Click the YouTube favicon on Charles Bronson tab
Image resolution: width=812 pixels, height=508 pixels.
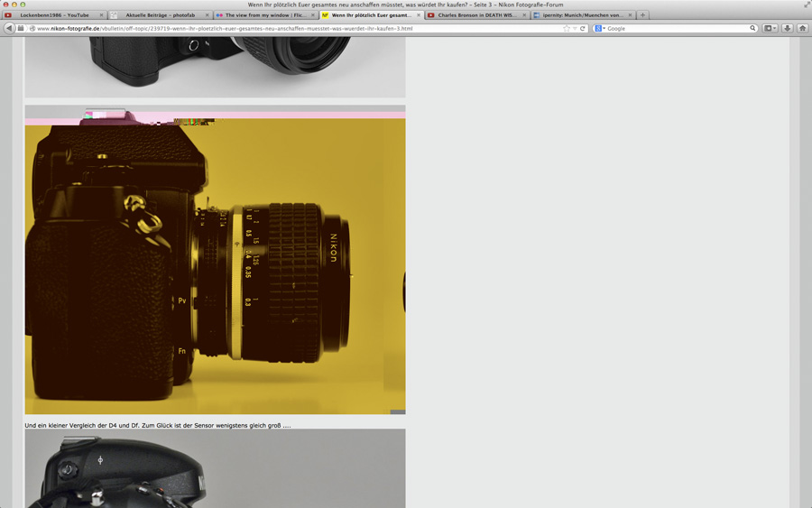431,15
